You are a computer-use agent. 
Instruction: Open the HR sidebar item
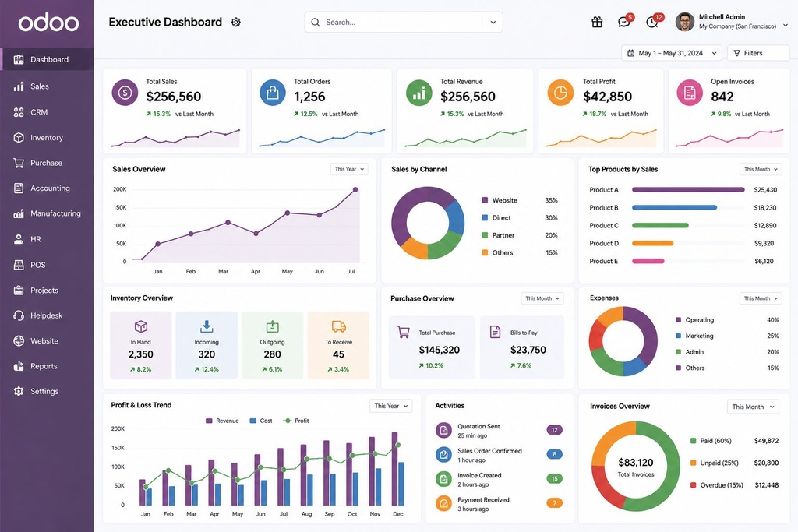point(47,239)
